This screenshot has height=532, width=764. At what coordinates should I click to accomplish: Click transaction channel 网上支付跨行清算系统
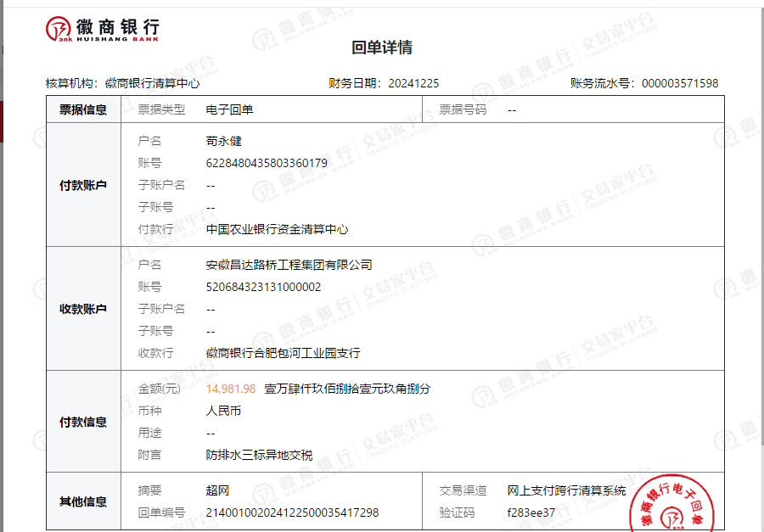tap(566, 490)
